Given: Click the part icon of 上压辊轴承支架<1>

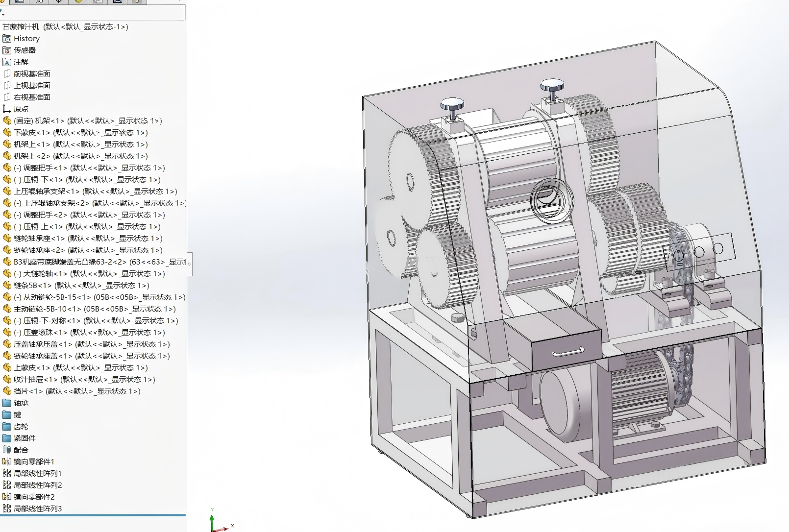Looking at the screenshot, I should coord(7,191).
